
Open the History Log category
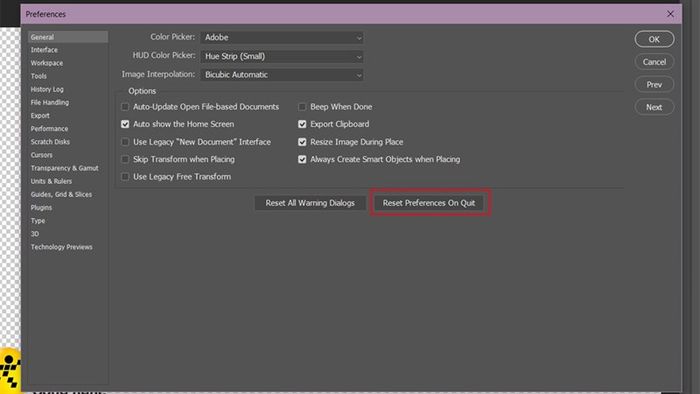pyautogui.click(x=47, y=89)
